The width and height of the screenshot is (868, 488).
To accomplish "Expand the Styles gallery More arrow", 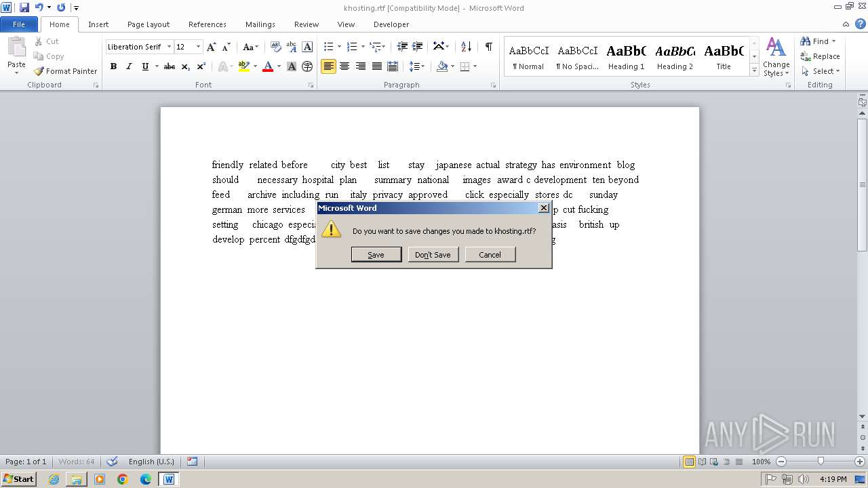I will pyautogui.click(x=754, y=70).
